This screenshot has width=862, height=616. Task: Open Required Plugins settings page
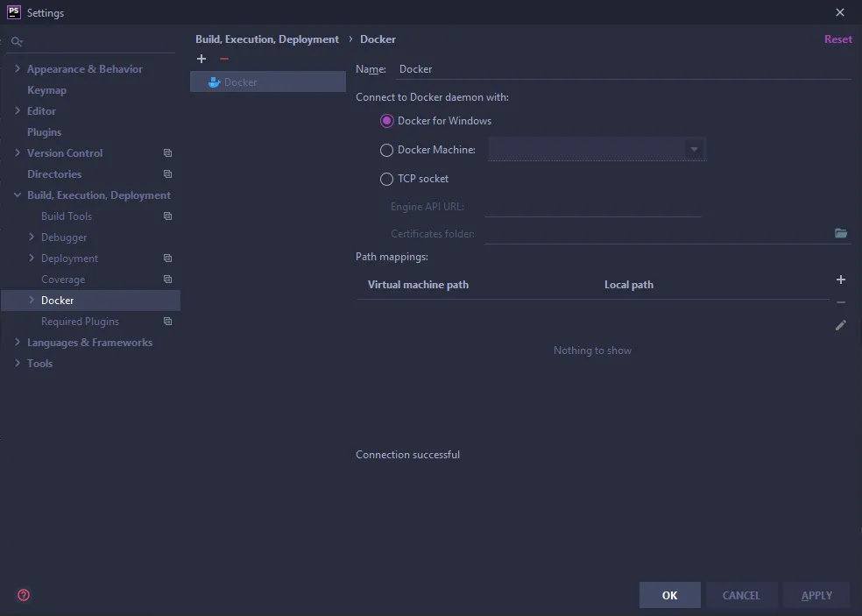(x=81, y=322)
